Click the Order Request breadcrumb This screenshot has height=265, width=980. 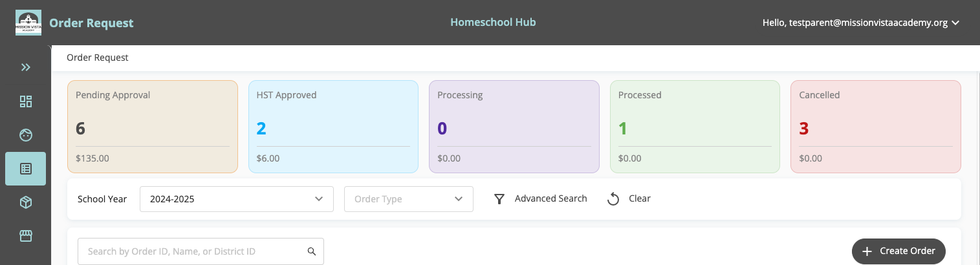pyautogui.click(x=98, y=58)
